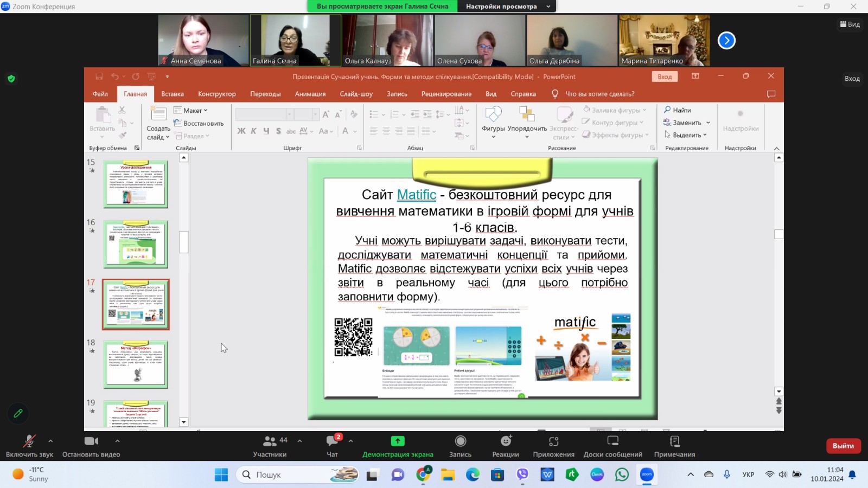Toggle underline Ч formatting
This screenshot has height=488, width=868.
266,131
